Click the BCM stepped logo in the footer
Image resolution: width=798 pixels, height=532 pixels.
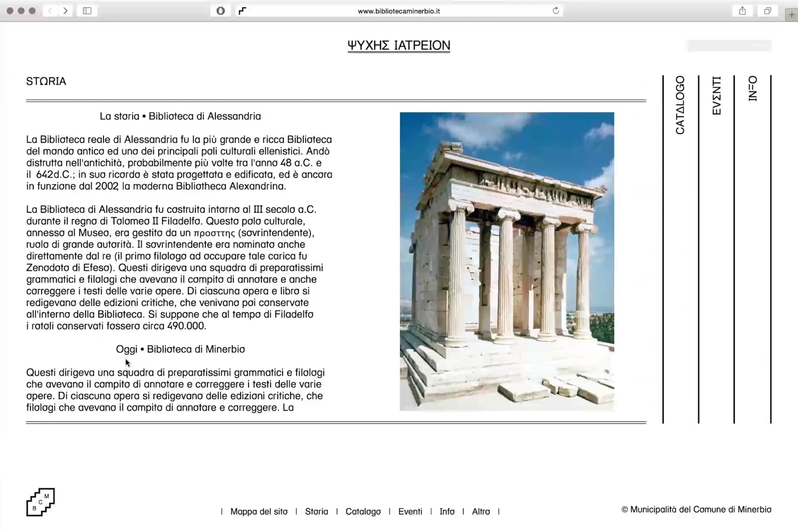(40, 502)
